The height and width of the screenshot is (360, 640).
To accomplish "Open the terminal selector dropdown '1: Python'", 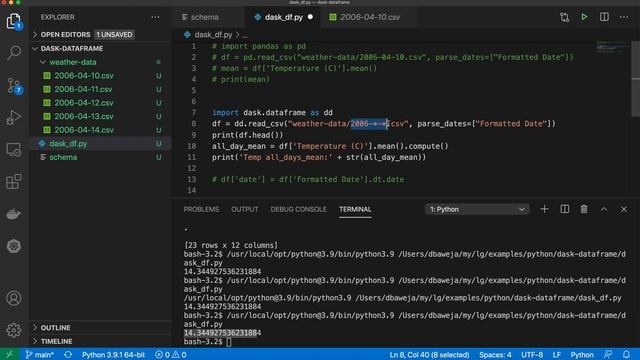I will click(x=477, y=209).
